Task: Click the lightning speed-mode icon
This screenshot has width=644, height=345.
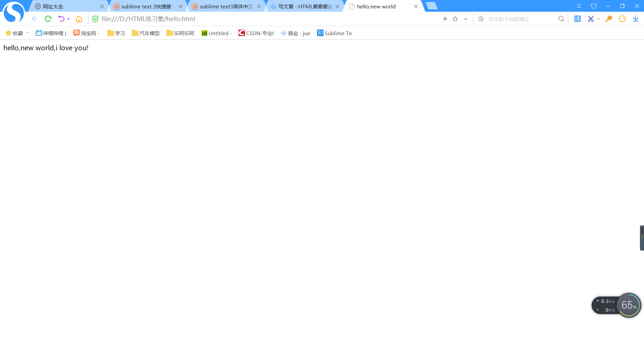Action: tap(445, 19)
